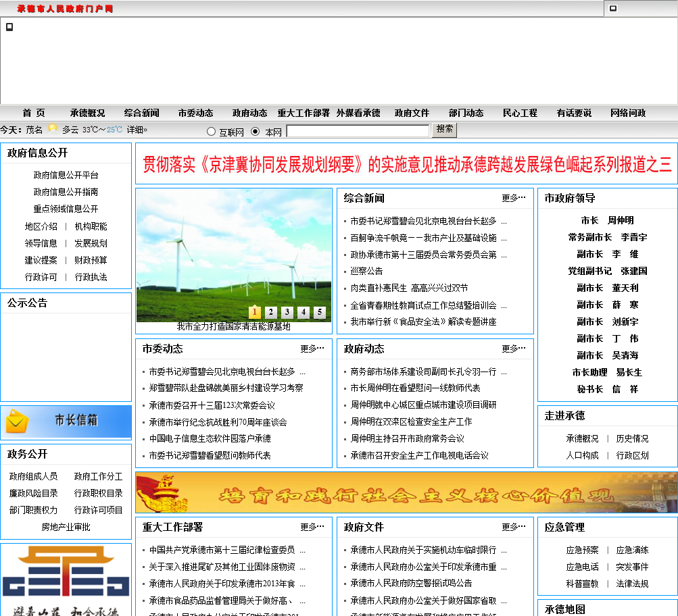Select the 本网 radio button
The image size is (678, 616).
click(256, 131)
